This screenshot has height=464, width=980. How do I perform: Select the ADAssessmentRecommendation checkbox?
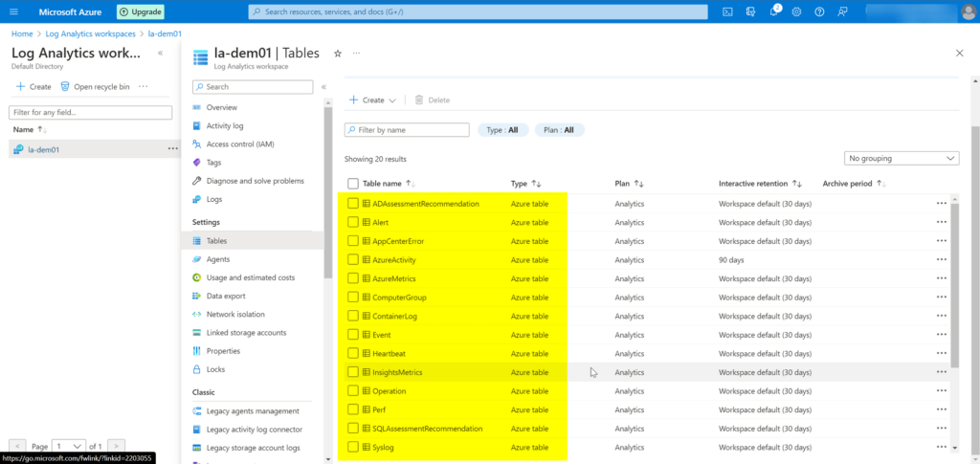353,204
